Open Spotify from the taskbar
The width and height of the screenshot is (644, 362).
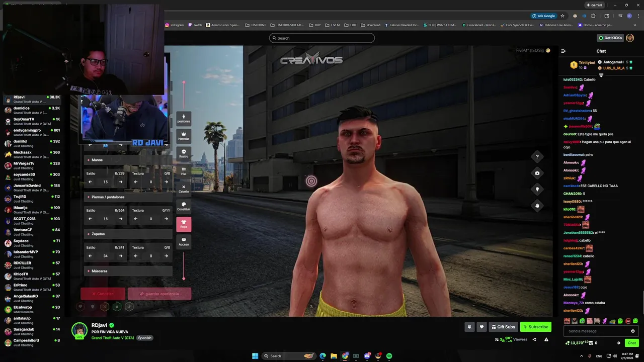389,356
